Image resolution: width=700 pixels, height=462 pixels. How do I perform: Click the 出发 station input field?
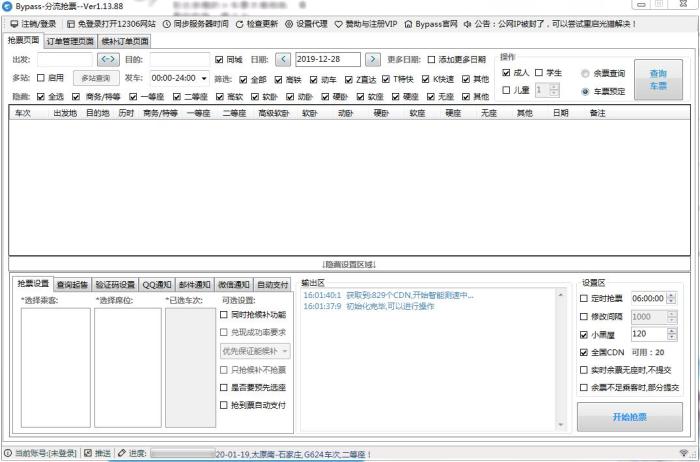pos(64,60)
